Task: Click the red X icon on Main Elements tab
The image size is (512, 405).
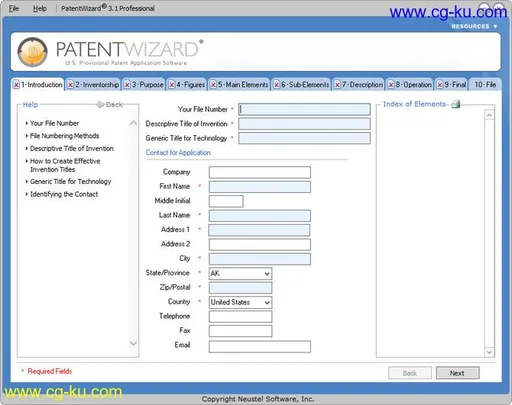Action: (x=213, y=85)
